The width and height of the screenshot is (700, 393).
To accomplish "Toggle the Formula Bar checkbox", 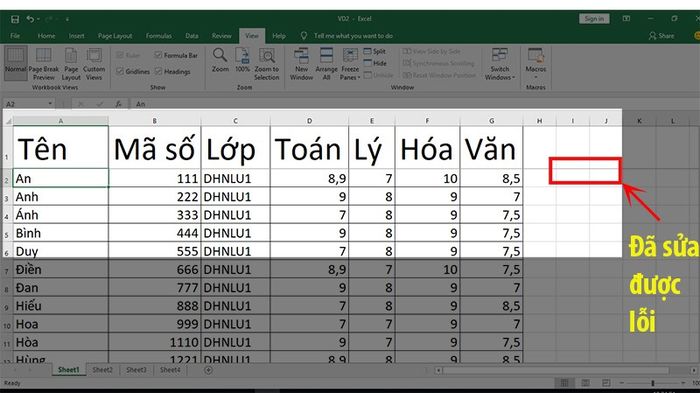I will 176,55.
